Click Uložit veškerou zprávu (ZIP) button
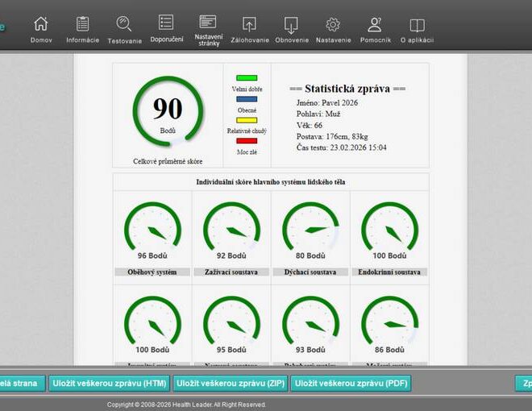Screen dimensions: 532x411 tap(231, 383)
